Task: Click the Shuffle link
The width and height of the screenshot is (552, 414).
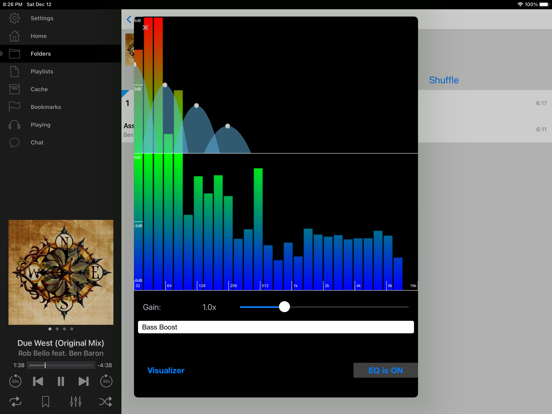Action: tap(444, 80)
